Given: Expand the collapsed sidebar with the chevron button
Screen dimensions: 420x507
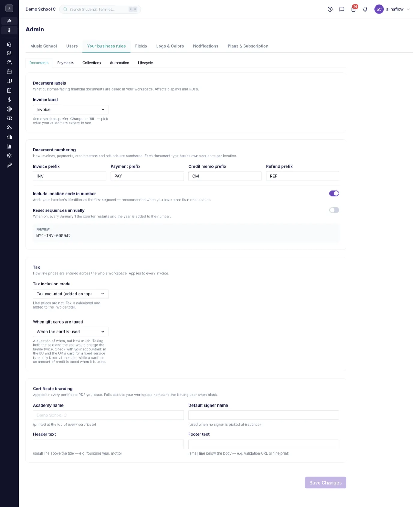Looking at the screenshot, I should coord(9,8).
